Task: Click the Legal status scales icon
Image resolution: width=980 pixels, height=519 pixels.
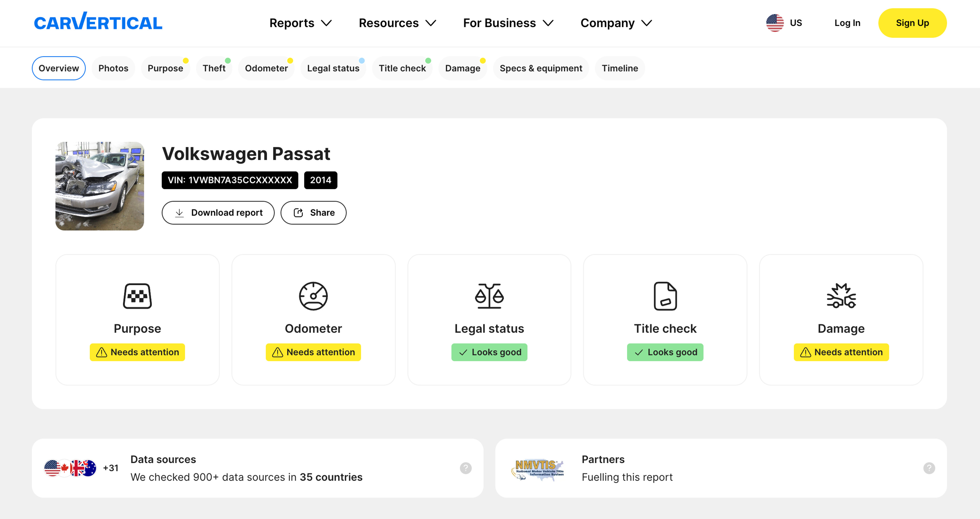Action: point(489,296)
